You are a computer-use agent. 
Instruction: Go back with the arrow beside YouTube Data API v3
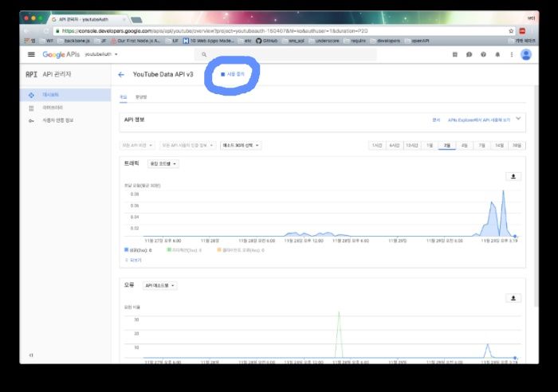(121, 74)
